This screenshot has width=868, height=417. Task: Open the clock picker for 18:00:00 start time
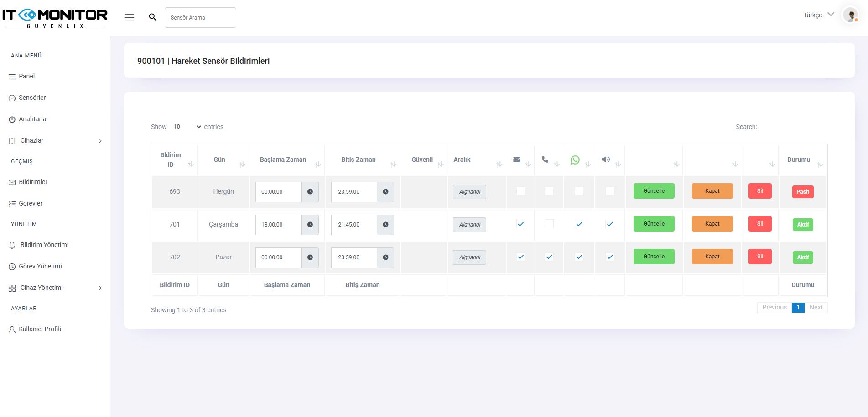click(x=310, y=225)
